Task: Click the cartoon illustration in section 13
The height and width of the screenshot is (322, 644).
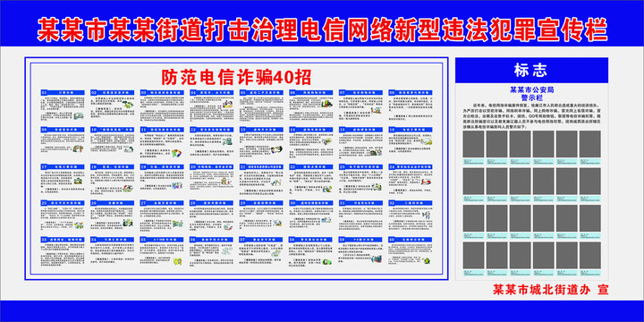Action: click(x=275, y=148)
